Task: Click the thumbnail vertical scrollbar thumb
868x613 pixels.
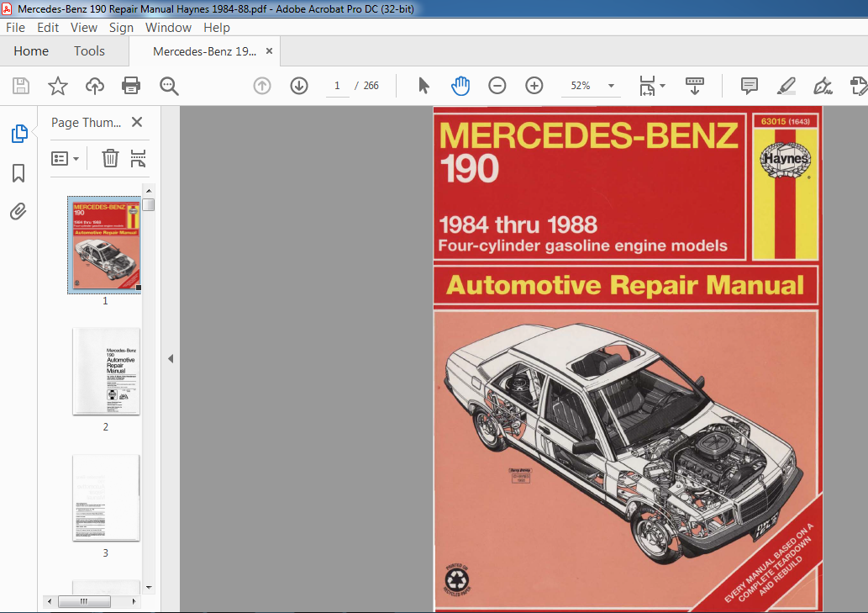Action: [x=149, y=204]
